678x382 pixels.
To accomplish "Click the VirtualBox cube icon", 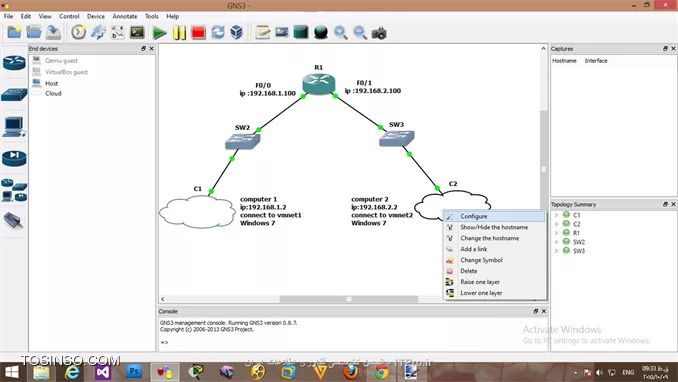I will 237,32.
